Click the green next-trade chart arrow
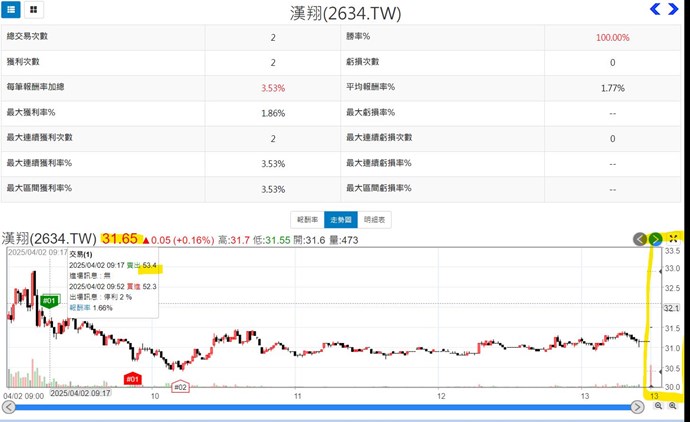This screenshot has width=690, height=422. [x=655, y=239]
